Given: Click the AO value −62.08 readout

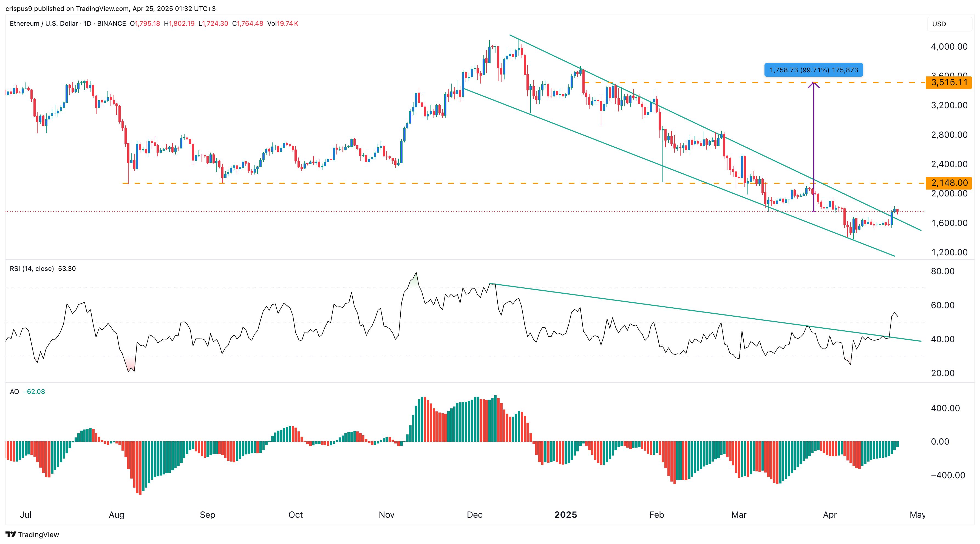Looking at the screenshot, I should pyautogui.click(x=34, y=391).
